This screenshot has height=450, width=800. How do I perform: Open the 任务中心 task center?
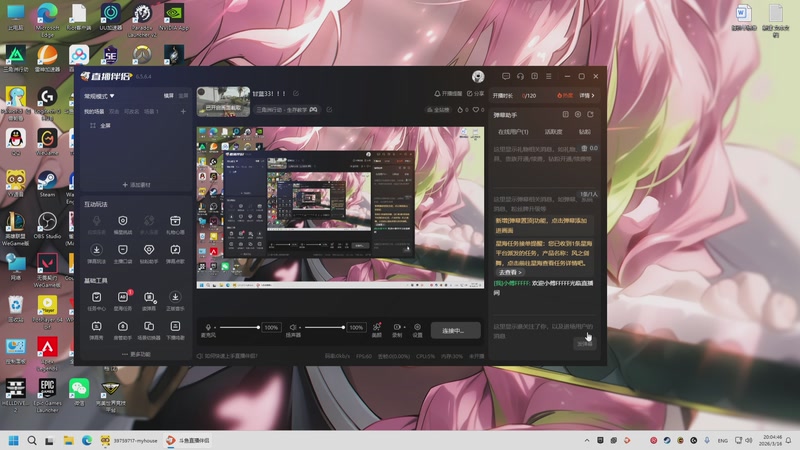(x=96, y=301)
